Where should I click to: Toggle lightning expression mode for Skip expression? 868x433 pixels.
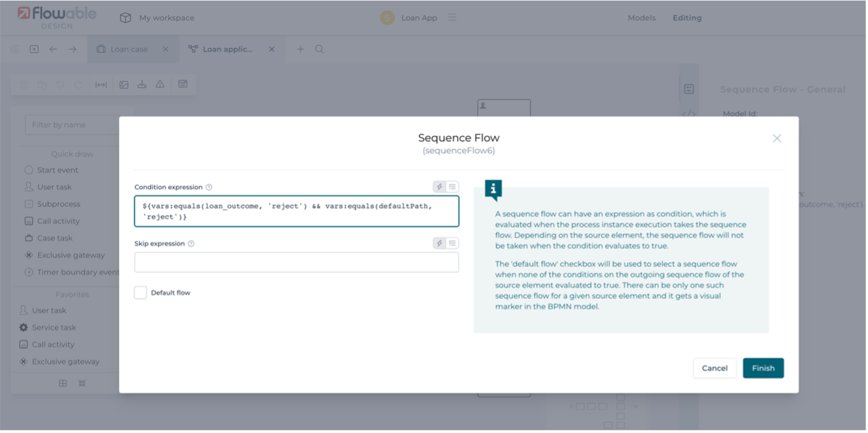(439, 243)
